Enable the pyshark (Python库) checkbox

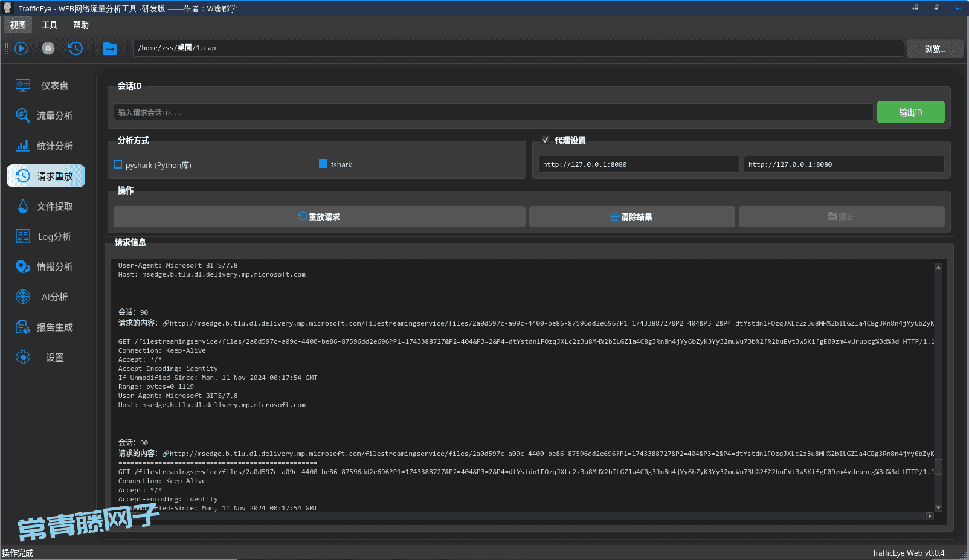(x=118, y=164)
